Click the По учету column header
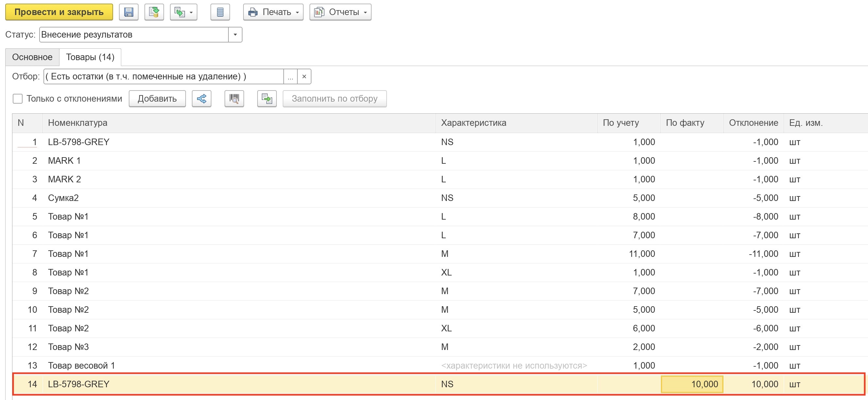The width and height of the screenshot is (868, 400). 629,123
